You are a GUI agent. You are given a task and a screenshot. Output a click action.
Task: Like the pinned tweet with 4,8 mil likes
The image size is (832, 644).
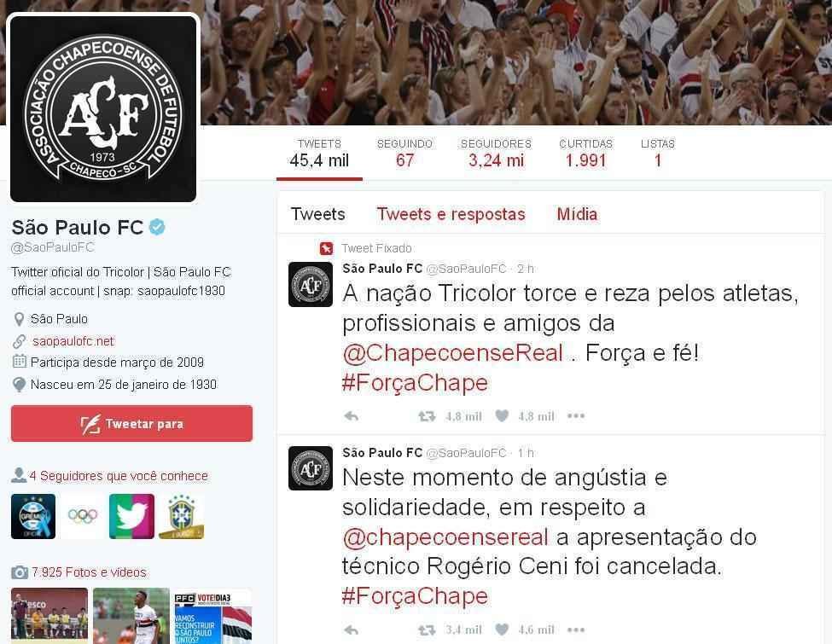[502, 416]
